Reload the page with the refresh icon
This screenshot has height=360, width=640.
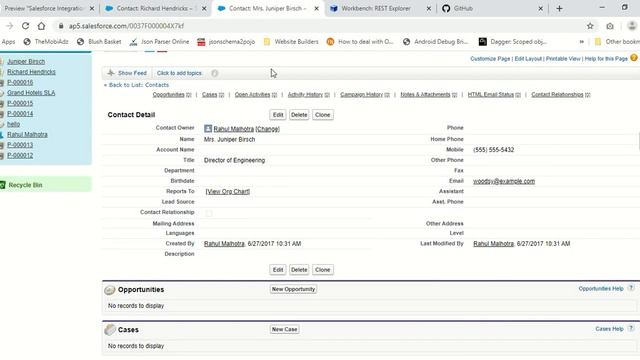(x=25, y=26)
